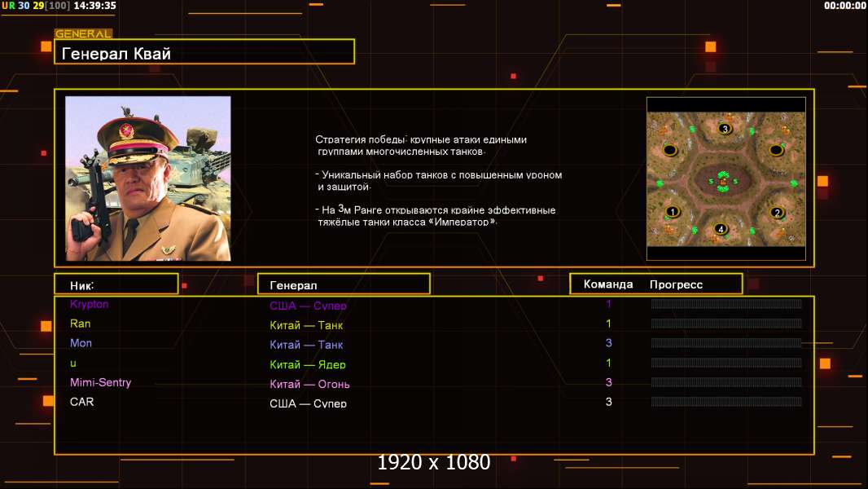
Task: Click Mimi-Sentry's loading progress bar
Action: (x=726, y=382)
